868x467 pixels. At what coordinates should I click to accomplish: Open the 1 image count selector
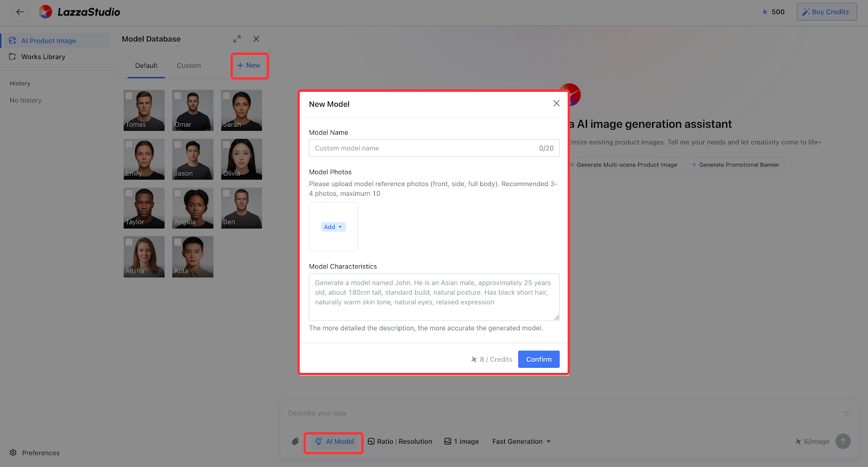[x=462, y=442]
